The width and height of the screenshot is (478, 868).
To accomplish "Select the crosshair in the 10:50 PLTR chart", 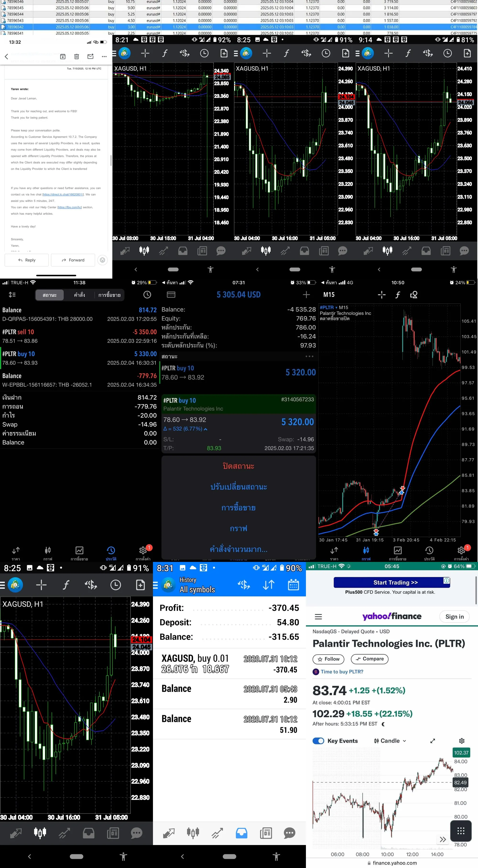I will tap(382, 295).
